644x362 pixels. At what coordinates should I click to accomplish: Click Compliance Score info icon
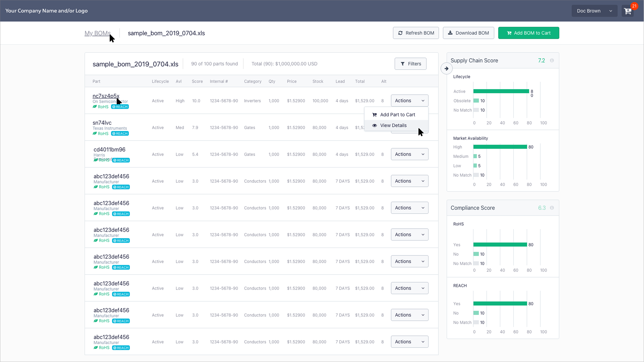(x=552, y=208)
